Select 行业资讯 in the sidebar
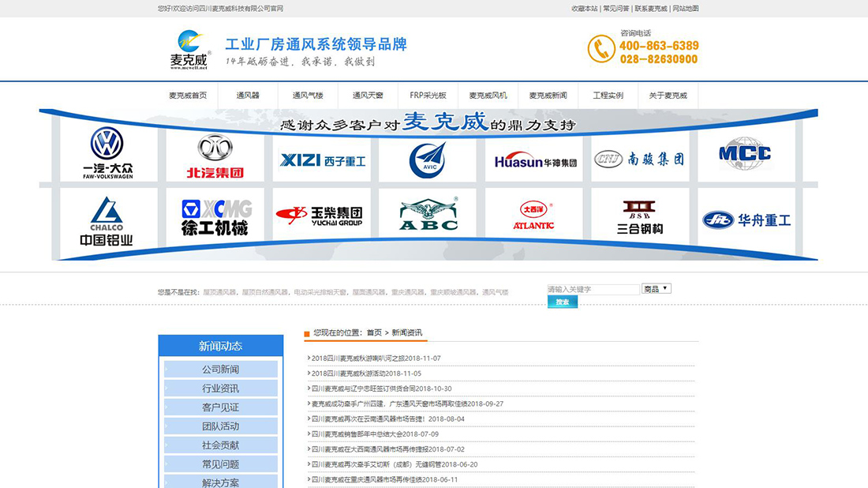868x488 pixels. (x=220, y=389)
